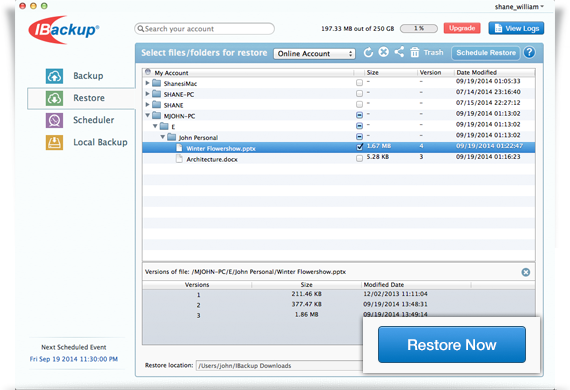Viewport: 570px width, 390px height.
Task: Open the Backup section icon
Action: coord(54,76)
